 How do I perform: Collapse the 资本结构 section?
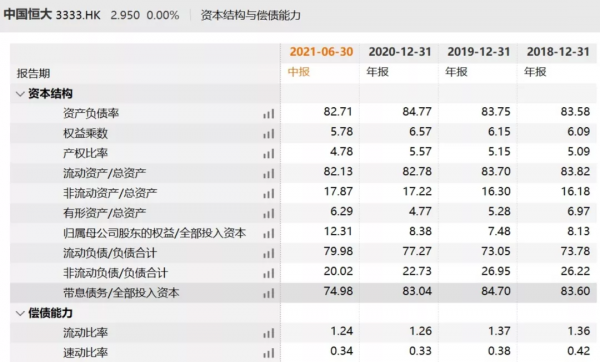tap(20, 94)
